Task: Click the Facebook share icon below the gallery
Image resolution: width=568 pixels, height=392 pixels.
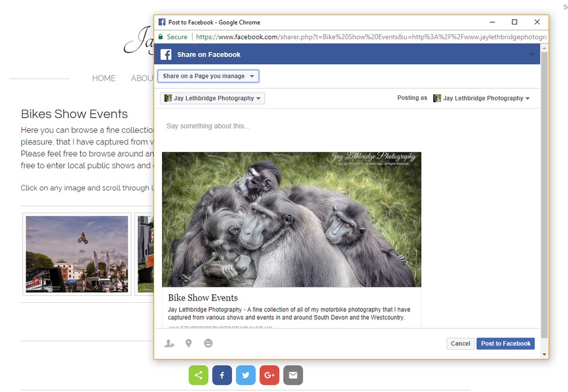Action: coord(222,375)
